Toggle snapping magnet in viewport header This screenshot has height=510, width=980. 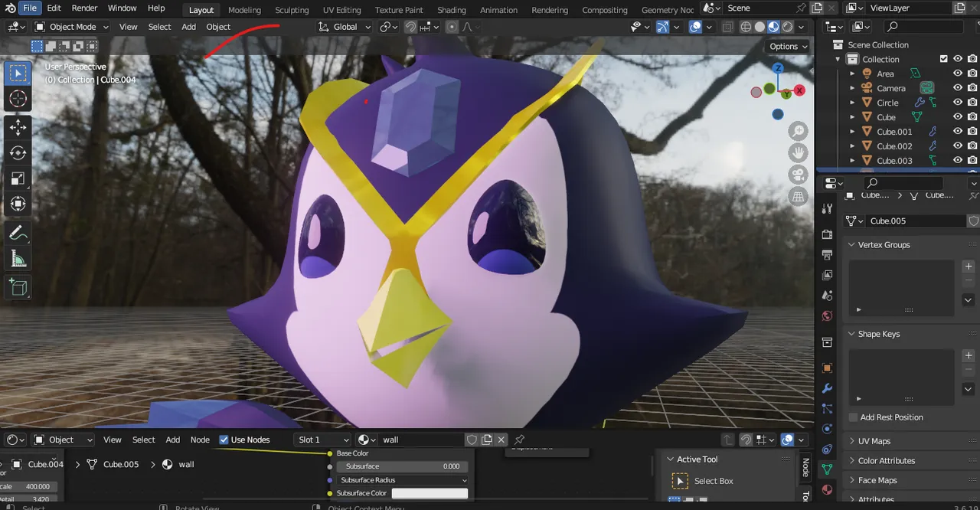coord(411,27)
